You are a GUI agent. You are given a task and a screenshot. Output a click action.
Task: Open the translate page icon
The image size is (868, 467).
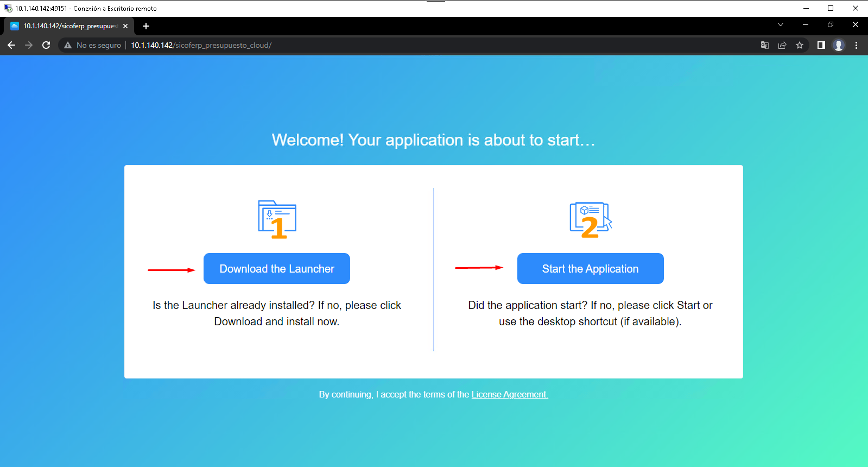pos(765,45)
